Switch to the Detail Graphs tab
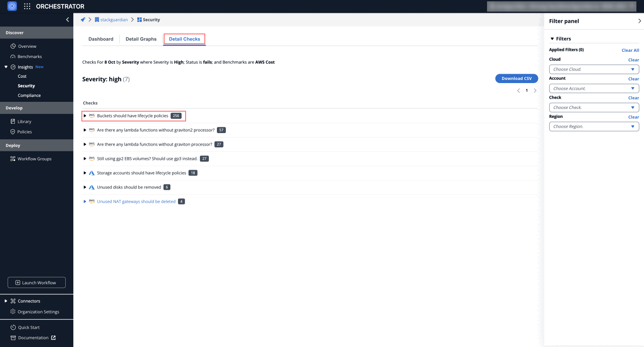 [141, 39]
